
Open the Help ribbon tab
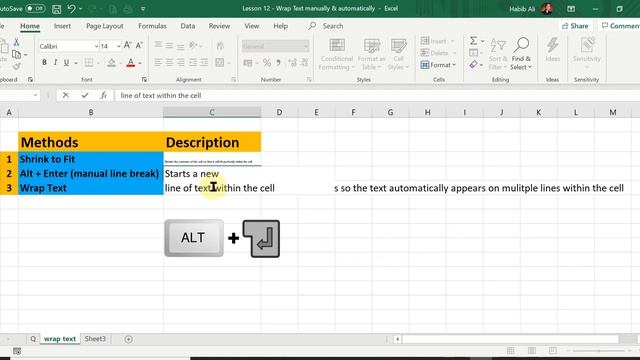(x=280, y=26)
